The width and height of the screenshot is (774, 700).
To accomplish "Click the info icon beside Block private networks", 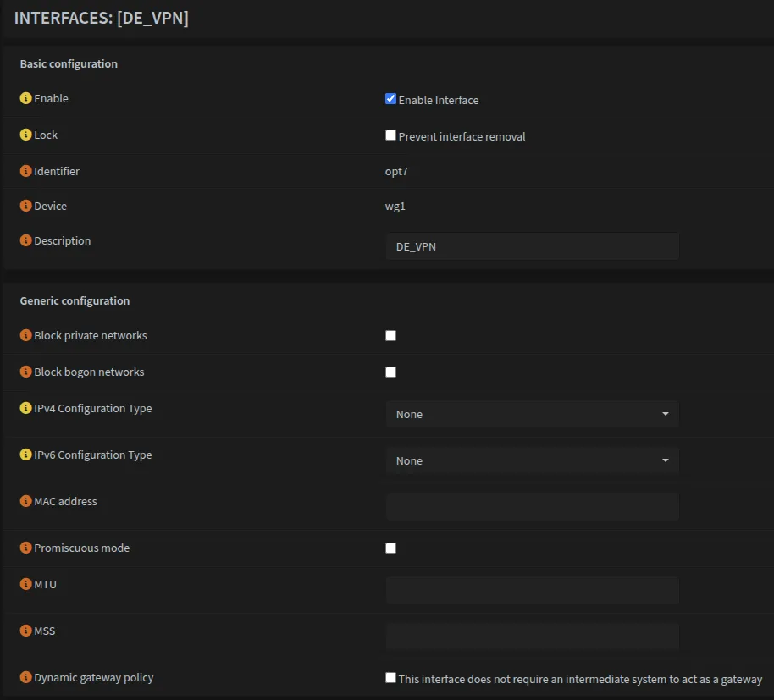I will point(25,335).
